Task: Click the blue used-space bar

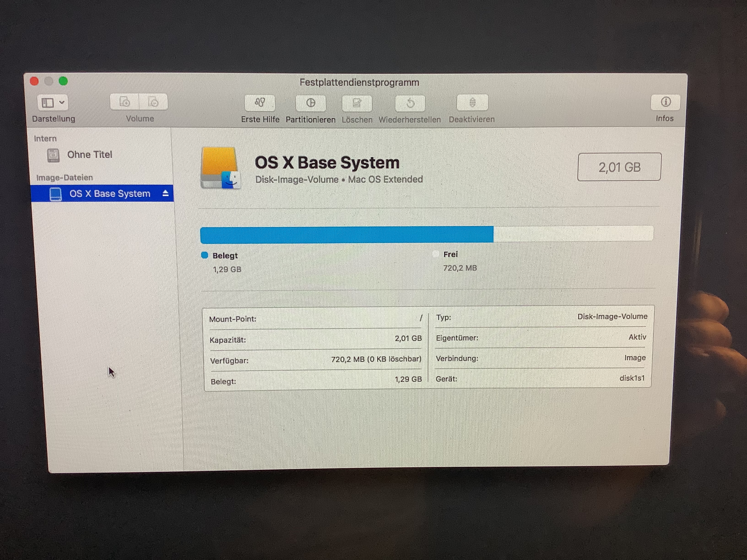Action: 347,235
